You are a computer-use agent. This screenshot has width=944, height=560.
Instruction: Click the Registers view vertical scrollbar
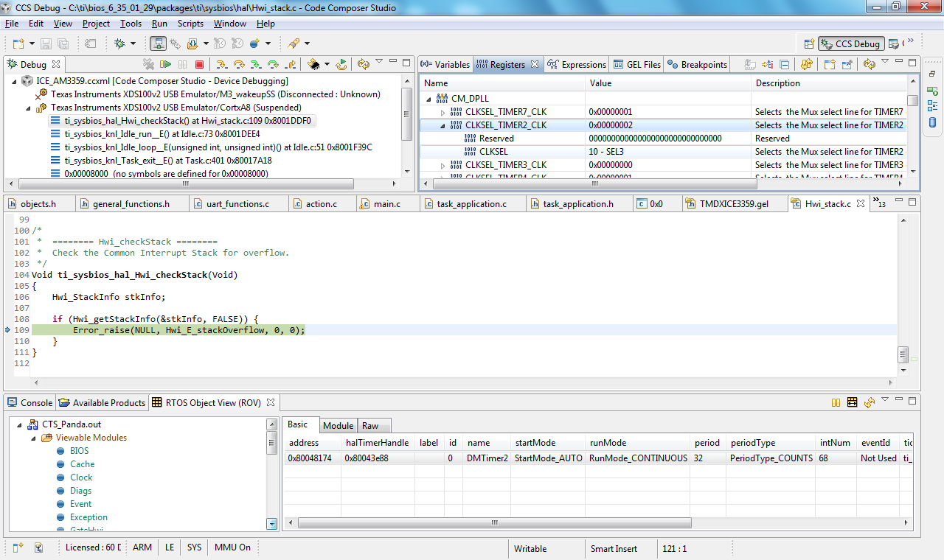[913, 100]
